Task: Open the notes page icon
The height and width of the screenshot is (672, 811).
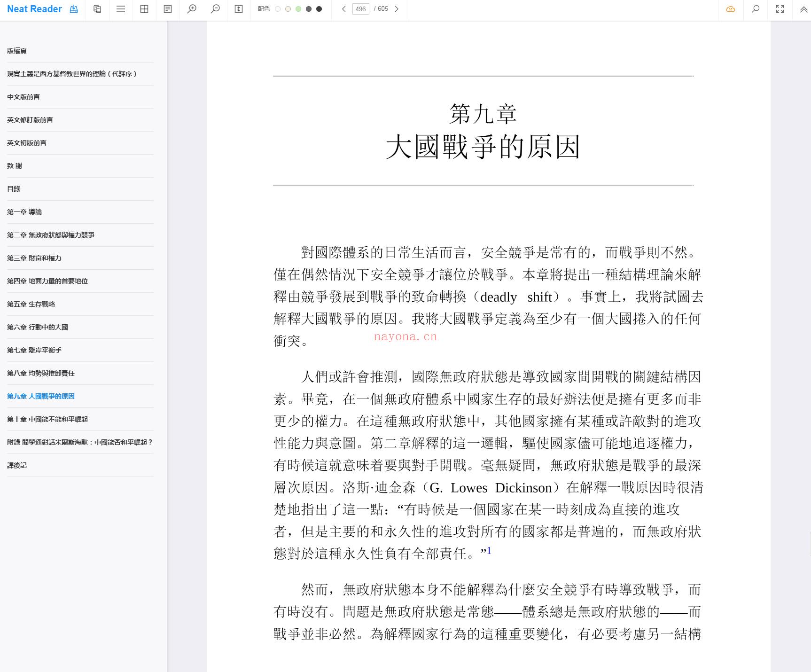Action: (x=168, y=9)
